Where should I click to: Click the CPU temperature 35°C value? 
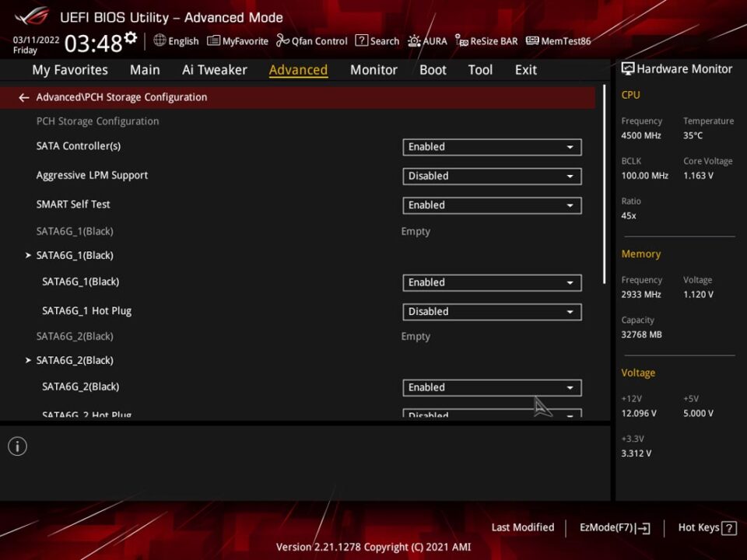(x=693, y=135)
